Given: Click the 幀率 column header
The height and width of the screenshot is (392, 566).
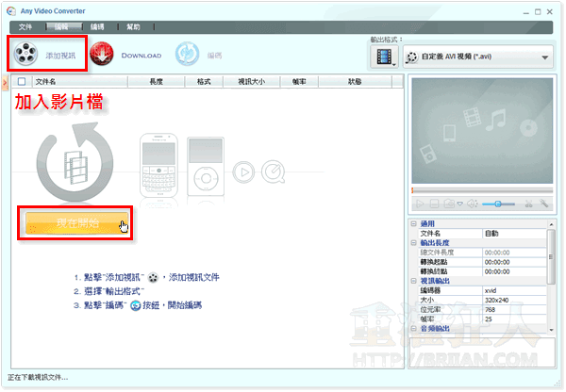Looking at the screenshot, I should click(299, 82).
